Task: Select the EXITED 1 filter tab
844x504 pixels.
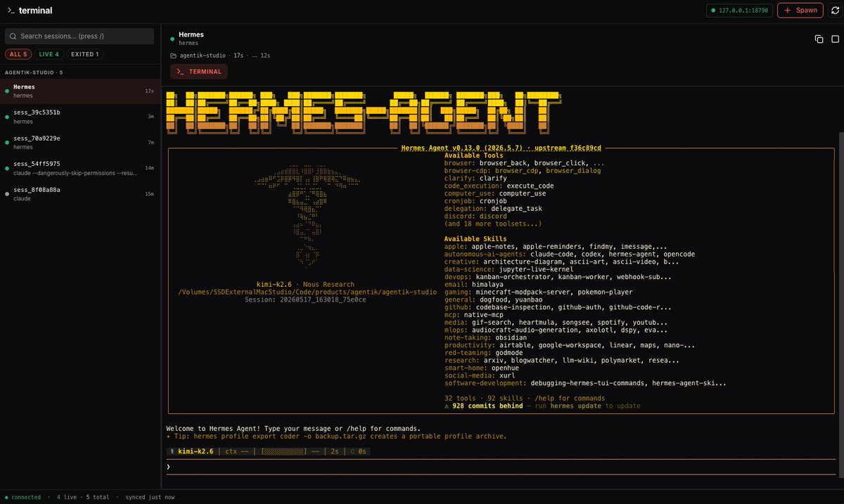Action: click(x=85, y=54)
